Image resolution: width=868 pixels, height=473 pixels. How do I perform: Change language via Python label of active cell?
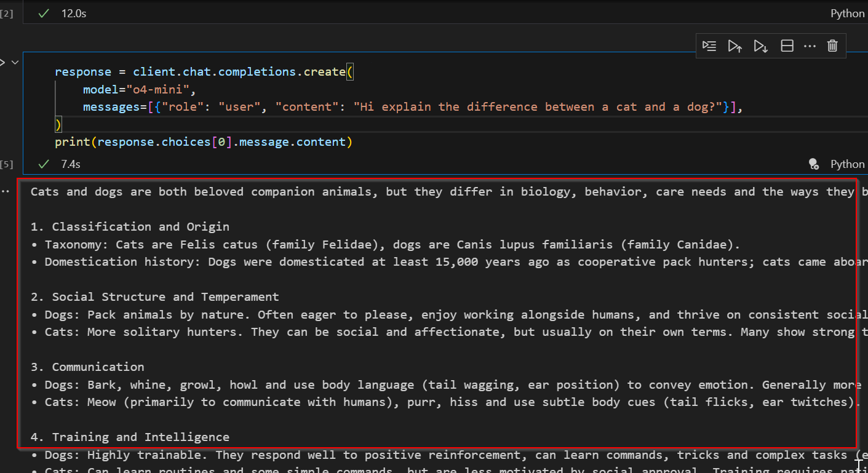[847, 164]
